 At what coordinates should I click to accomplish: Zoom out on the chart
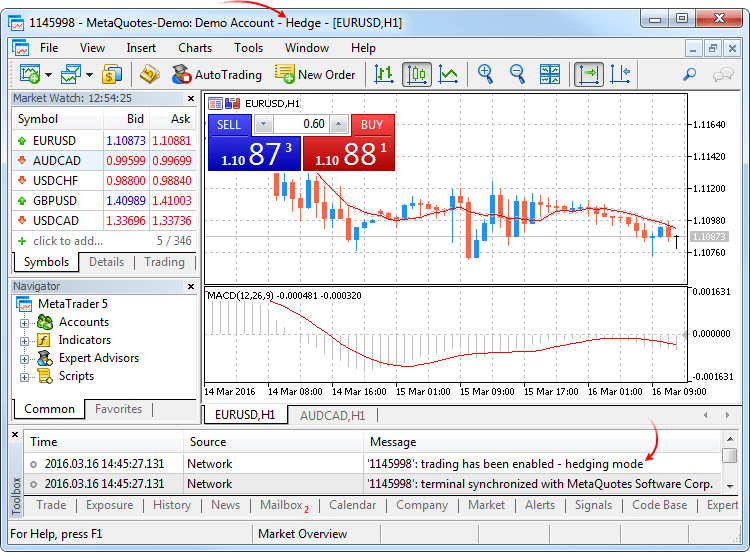click(x=517, y=74)
